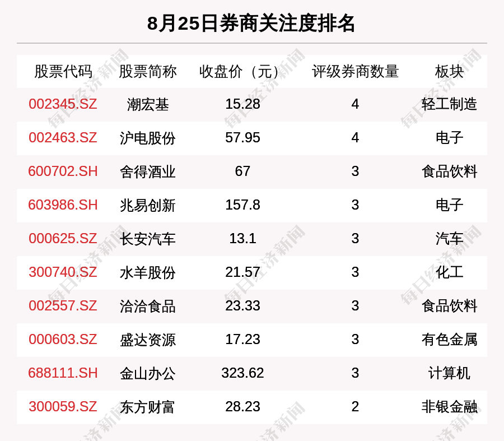
Task: Click closing price 157.8
Action: pyautogui.click(x=242, y=205)
